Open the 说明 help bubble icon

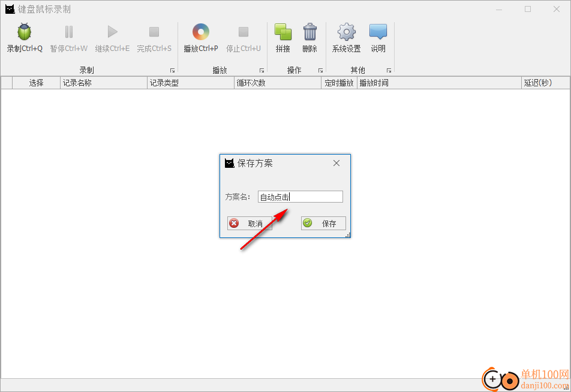tap(378, 32)
